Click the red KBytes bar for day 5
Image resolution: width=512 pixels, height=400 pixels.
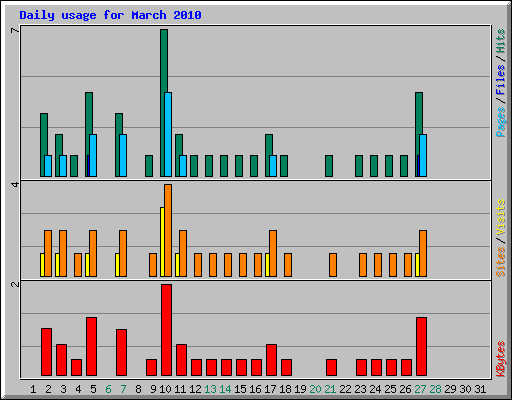tap(91, 347)
